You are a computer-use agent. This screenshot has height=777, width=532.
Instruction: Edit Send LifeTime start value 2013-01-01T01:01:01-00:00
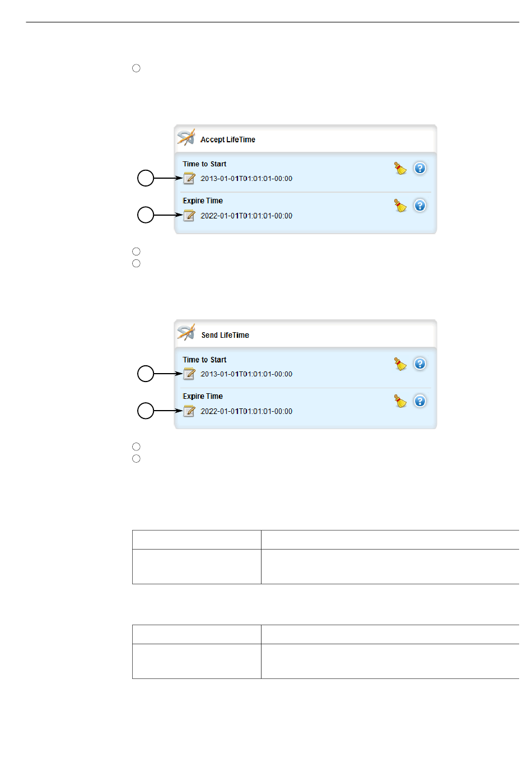[246, 374]
